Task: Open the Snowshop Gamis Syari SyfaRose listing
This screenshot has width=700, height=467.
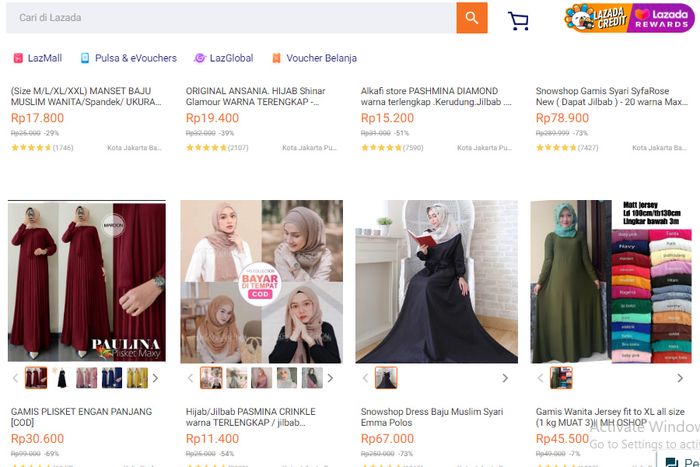Action: point(611,96)
